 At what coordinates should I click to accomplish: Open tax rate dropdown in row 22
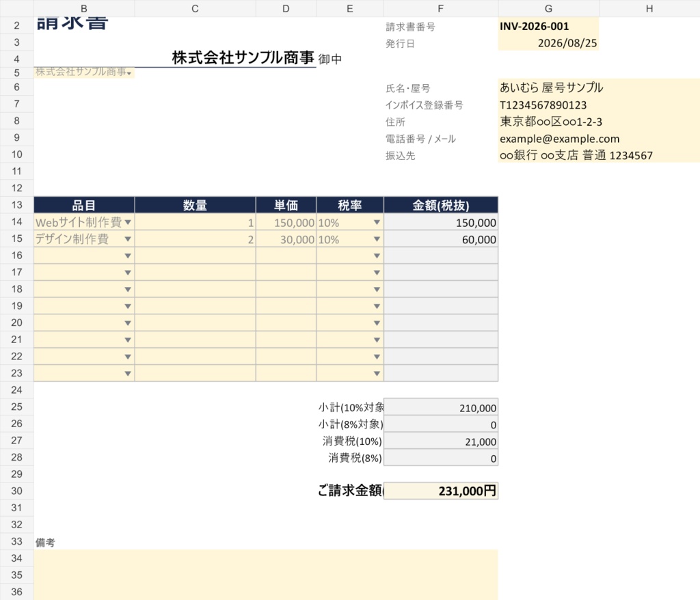pos(377,357)
